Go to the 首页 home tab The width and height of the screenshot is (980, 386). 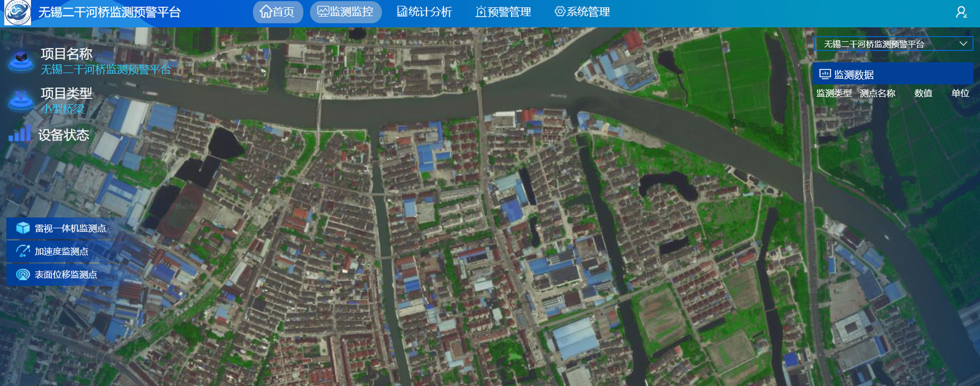(x=277, y=12)
